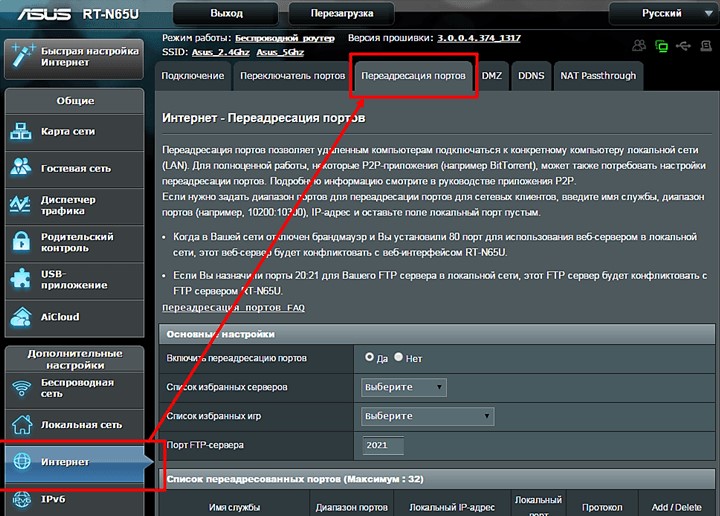The width and height of the screenshot is (720, 516).
Task: Click the green network clients status icon
Action: tap(661, 46)
